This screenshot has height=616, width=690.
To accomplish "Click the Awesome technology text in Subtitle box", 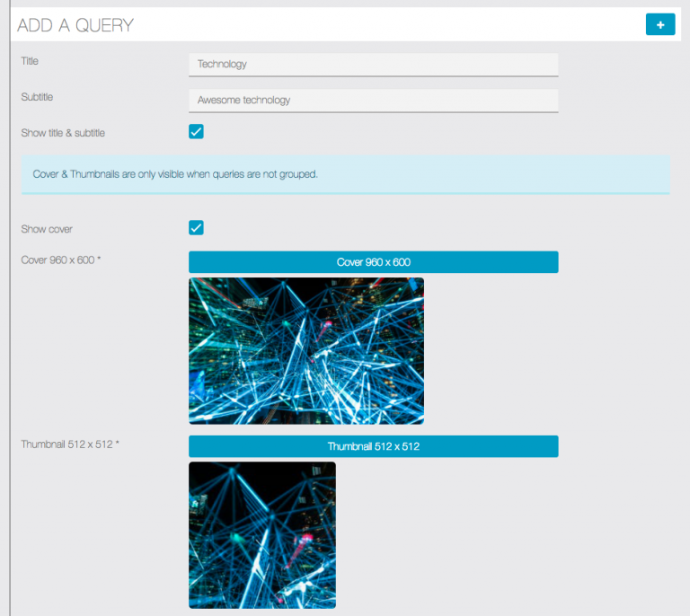I will (243, 101).
